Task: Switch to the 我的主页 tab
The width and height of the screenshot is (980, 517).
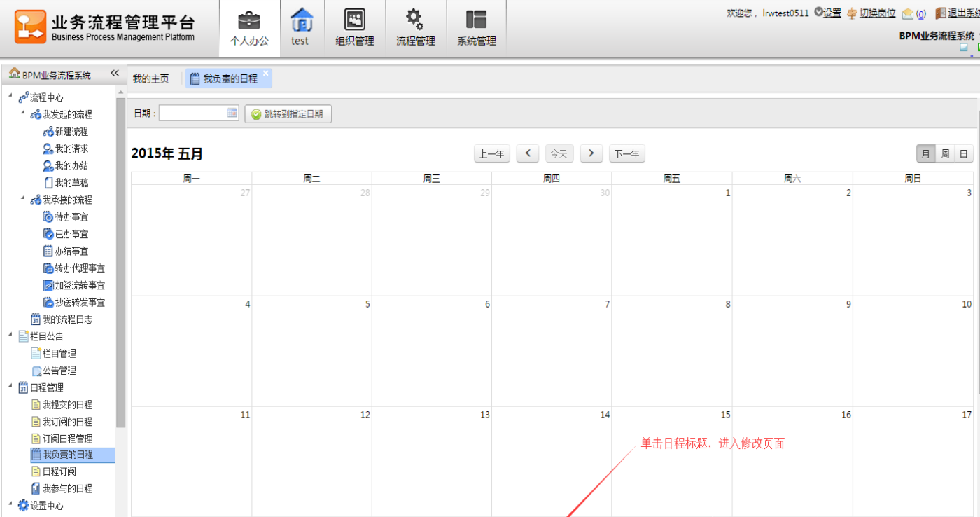Action: point(151,79)
